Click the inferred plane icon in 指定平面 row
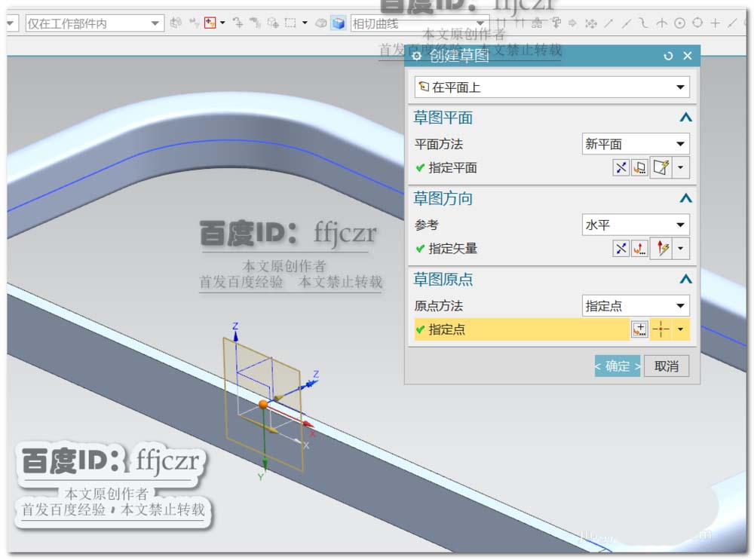The image size is (754, 560). (661, 167)
